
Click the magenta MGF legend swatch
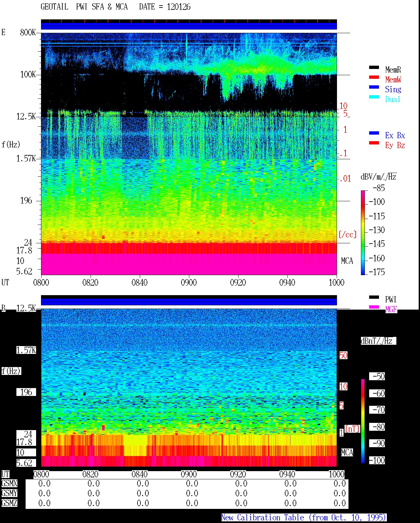pos(374,307)
